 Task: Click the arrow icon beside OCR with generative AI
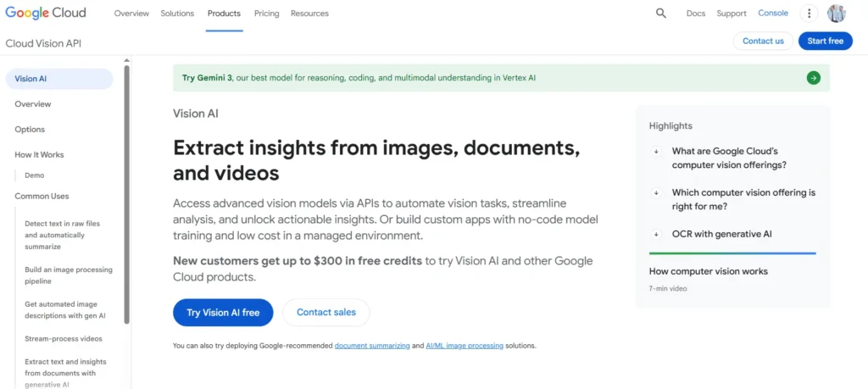(x=656, y=234)
